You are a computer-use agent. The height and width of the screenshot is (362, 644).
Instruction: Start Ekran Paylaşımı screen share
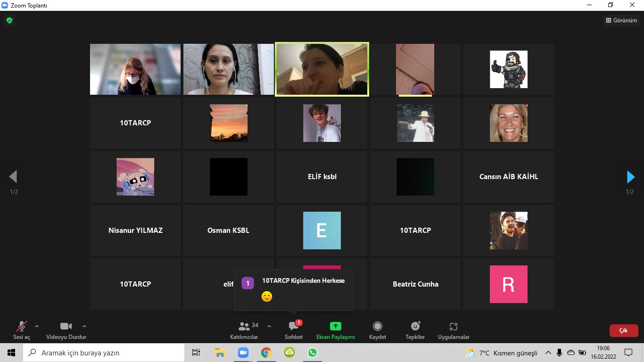coord(335,330)
